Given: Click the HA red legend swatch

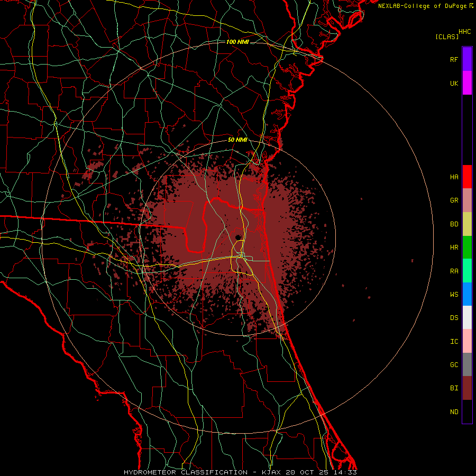Looking at the screenshot, I should (x=467, y=177).
